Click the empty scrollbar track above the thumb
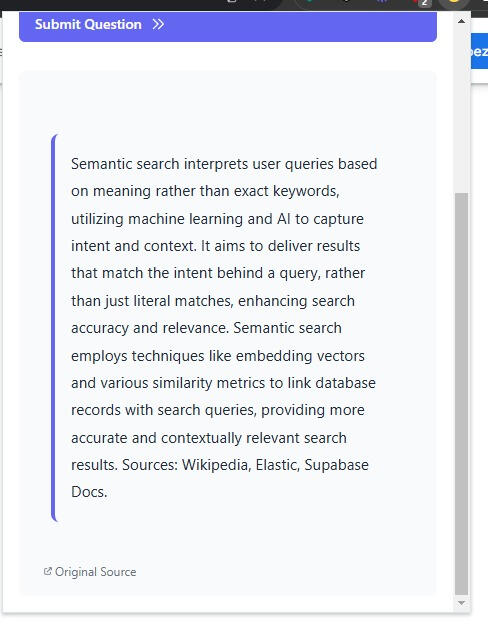The image size is (488, 626). tap(461, 110)
